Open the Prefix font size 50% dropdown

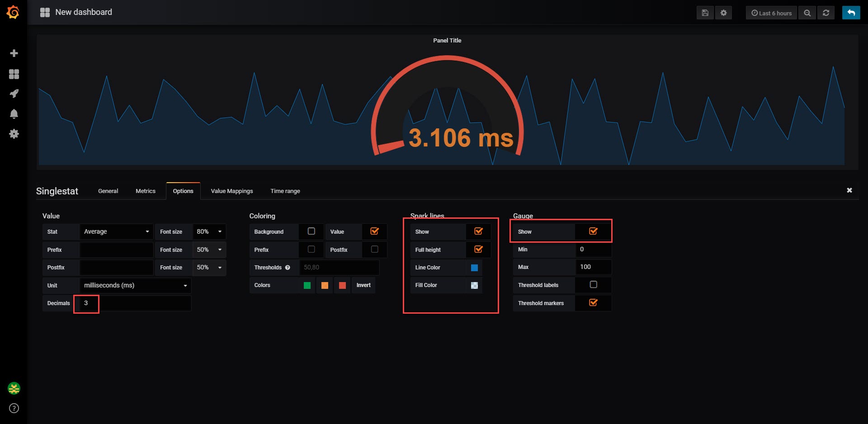tap(209, 250)
